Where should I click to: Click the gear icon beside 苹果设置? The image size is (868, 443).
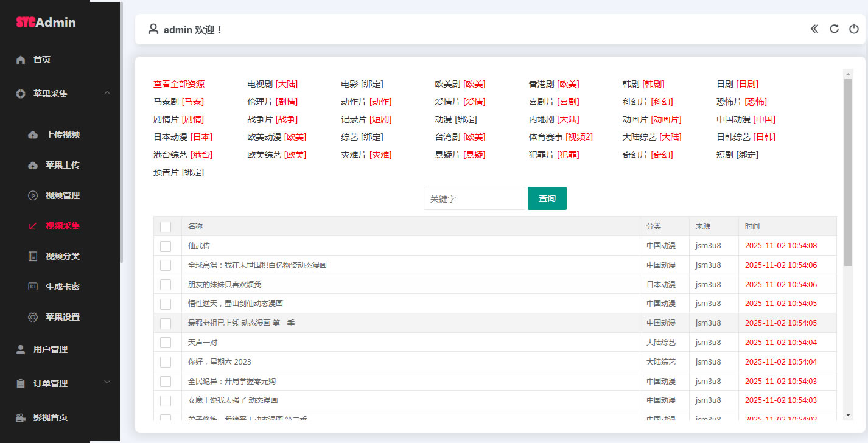click(x=33, y=317)
